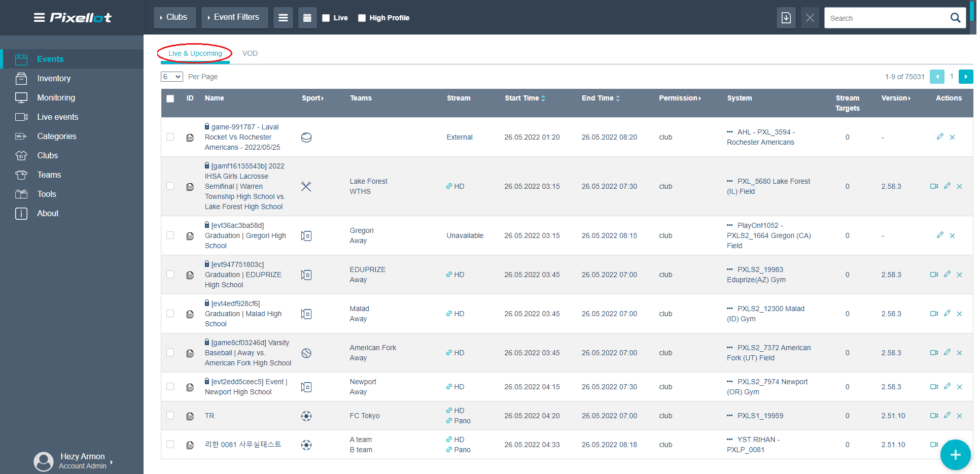Edit the TR event with pencil icon
The height and width of the screenshot is (474, 980).
click(947, 416)
